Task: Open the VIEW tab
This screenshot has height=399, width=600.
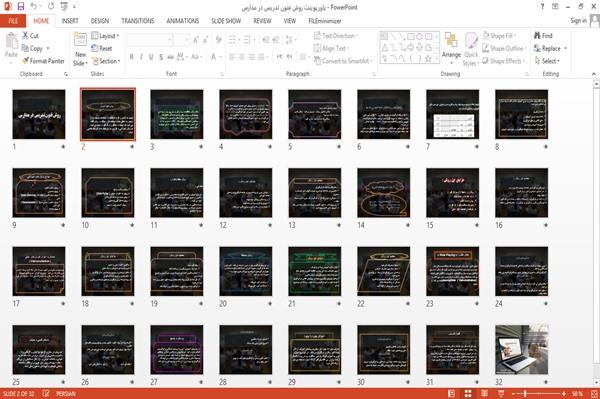Action: (290, 21)
